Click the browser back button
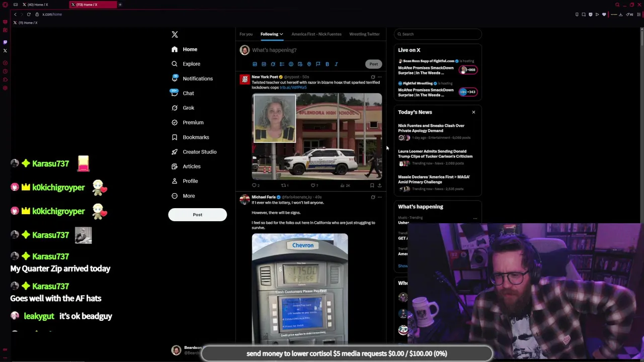Image resolution: width=644 pixels, height=362 pixels. [x=15, y=15]
